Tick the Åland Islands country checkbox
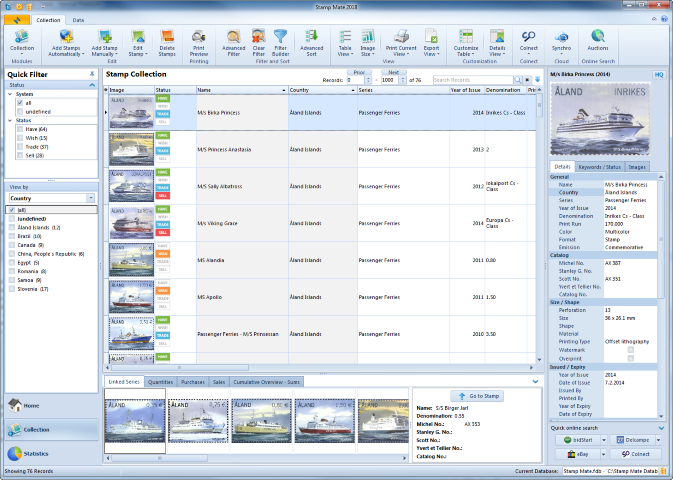Image resolution: width=673 pixels, height=480 pixels. pos(11,228)
